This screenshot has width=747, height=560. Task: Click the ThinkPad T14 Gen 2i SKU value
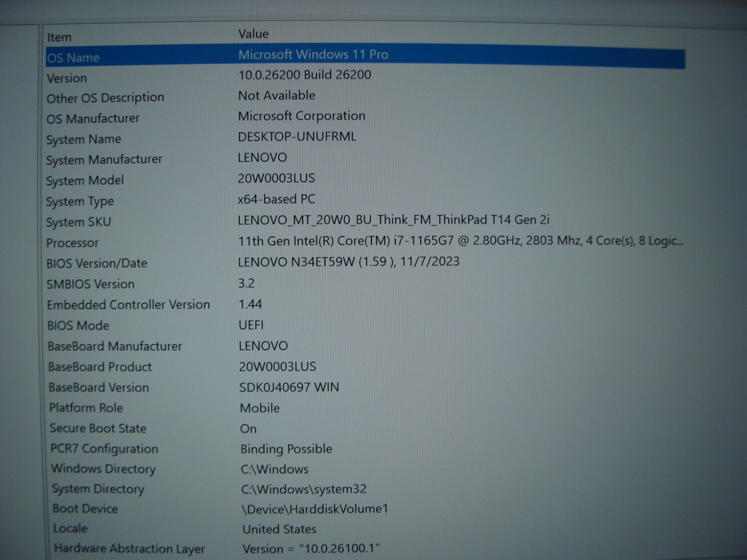tap(394, 220)
